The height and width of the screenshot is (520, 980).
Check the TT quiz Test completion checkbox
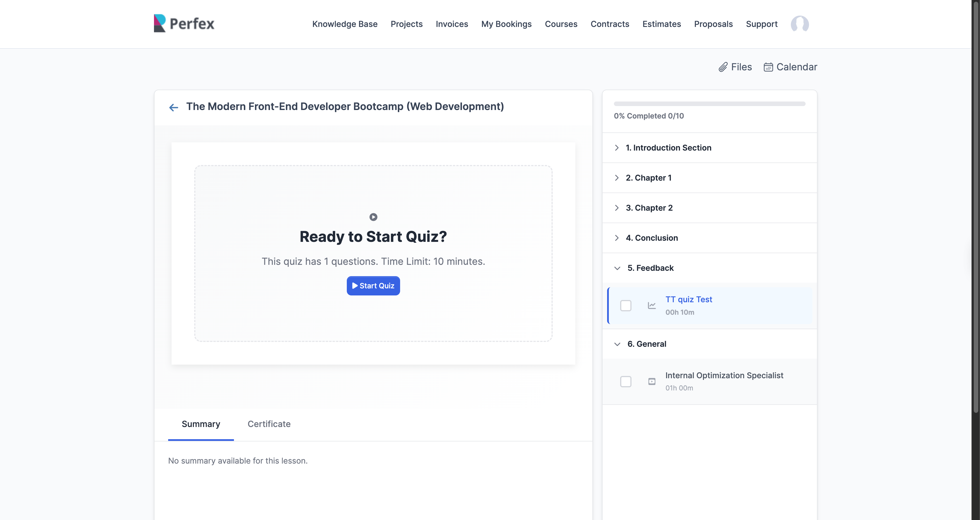click(x=626, y=305)
